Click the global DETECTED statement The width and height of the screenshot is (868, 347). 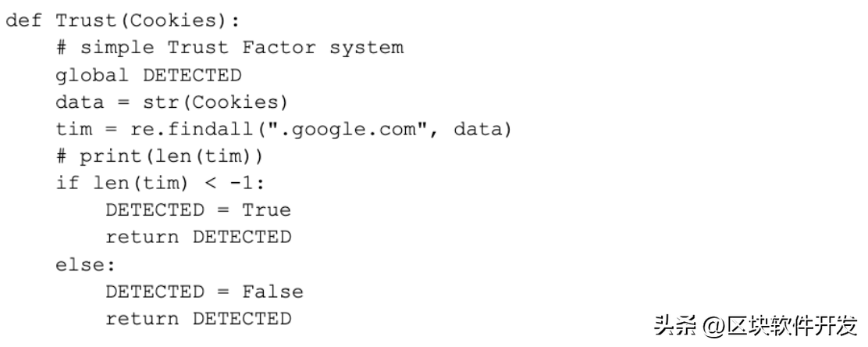tap(148, 75)
